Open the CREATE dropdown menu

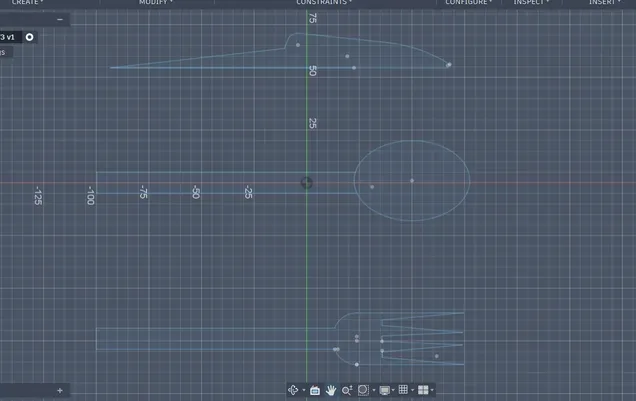point(27,2)
